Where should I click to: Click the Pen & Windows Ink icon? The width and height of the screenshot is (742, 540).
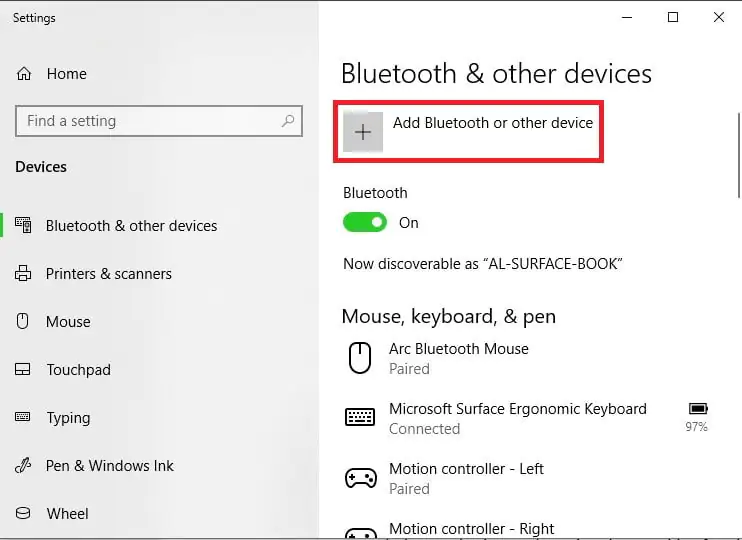[24, 466]
